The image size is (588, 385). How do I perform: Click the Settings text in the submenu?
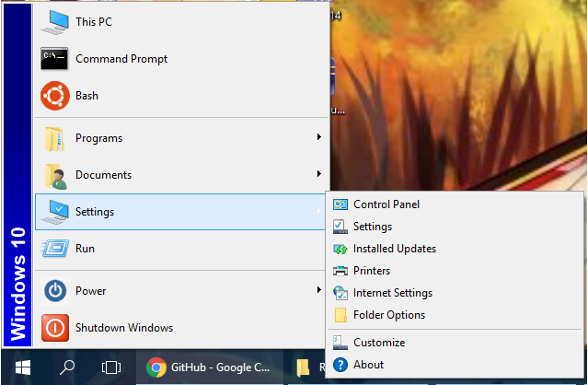(x=373, y=227)
